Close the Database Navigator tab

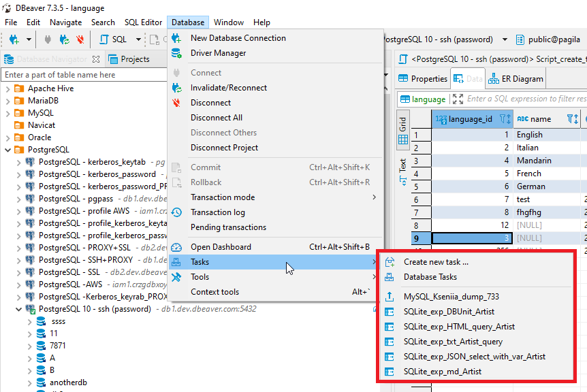click(96, 59)
